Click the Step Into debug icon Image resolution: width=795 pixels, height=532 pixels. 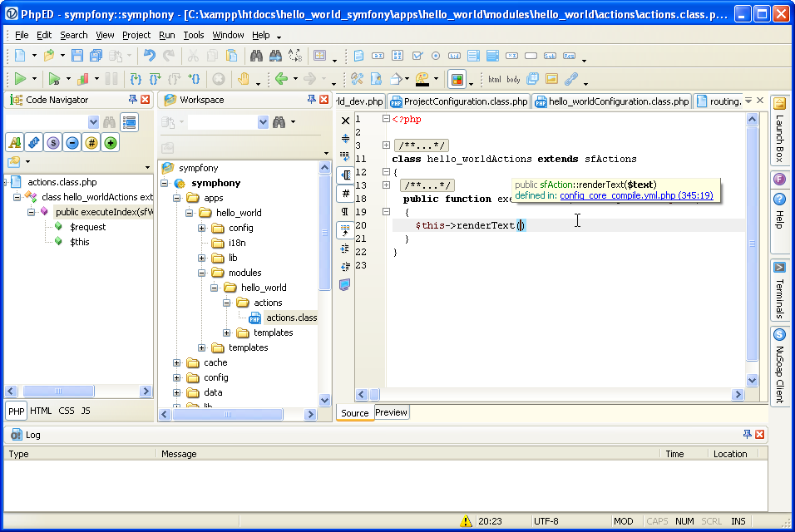click(136, 79)
